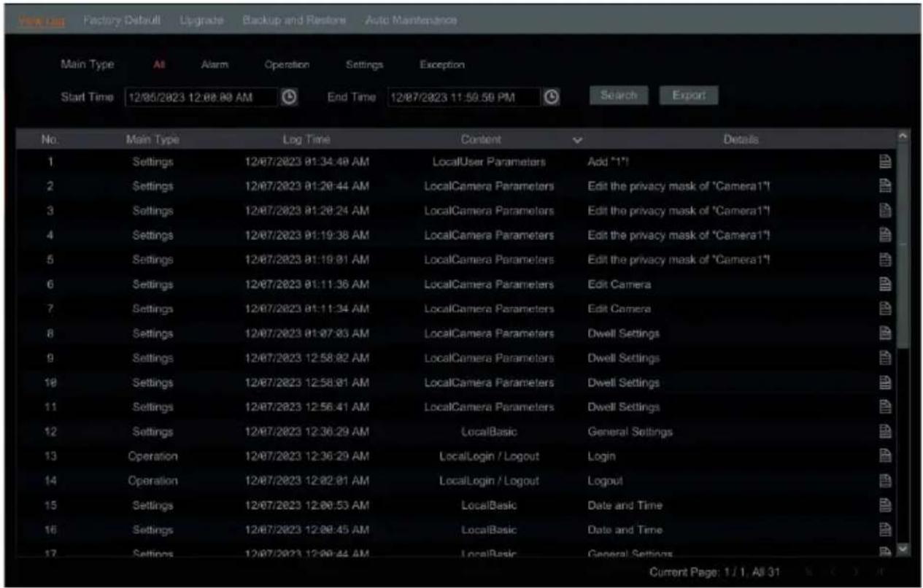Select log time 12/07/2023 01:20:44 AM
The height and width of the screenshot is (588, 923).
pyautogui.click(x=306, y=187)
